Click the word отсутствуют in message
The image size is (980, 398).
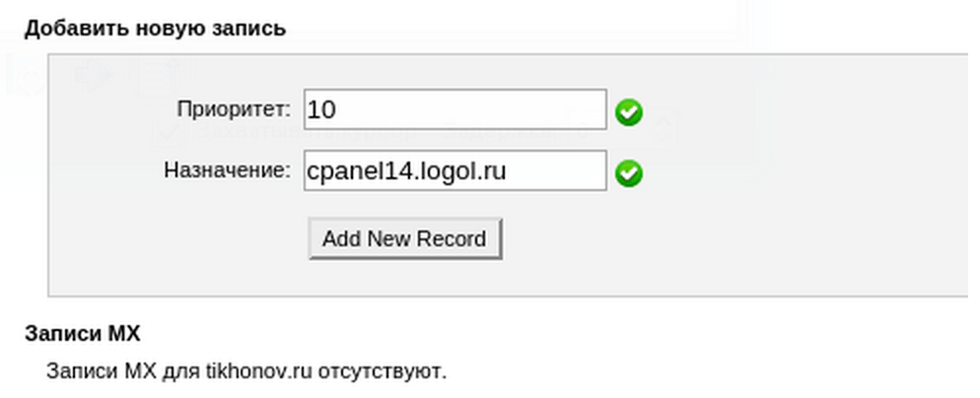pyautogui.click(x=383, y=371)
